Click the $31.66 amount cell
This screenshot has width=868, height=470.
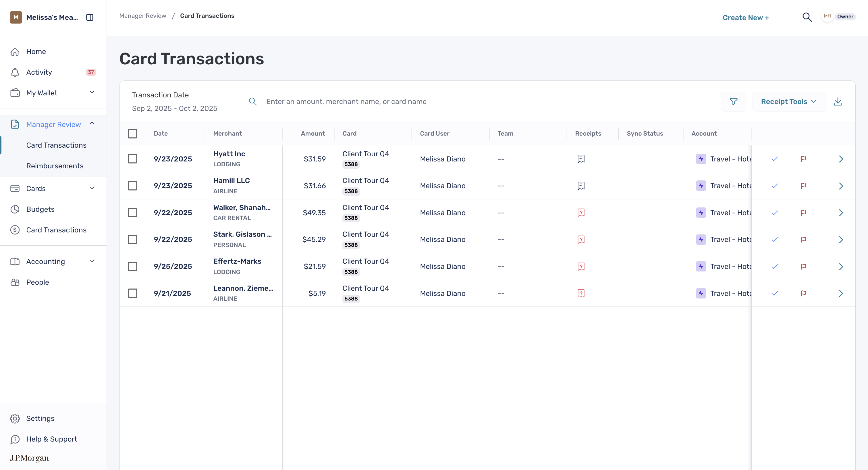tap(315, 186)
